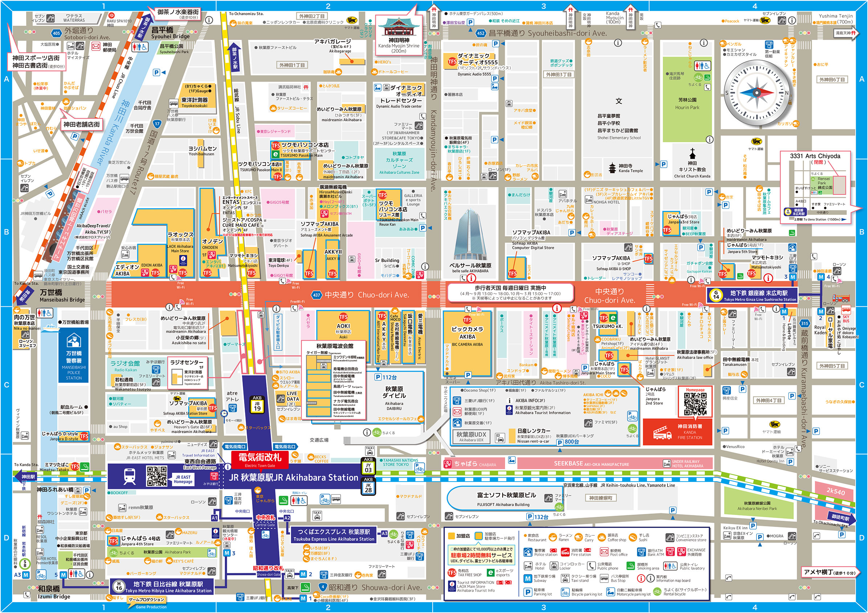Click the Locker icon in the legend
The image size is (868, 613).
coord(554,566)
